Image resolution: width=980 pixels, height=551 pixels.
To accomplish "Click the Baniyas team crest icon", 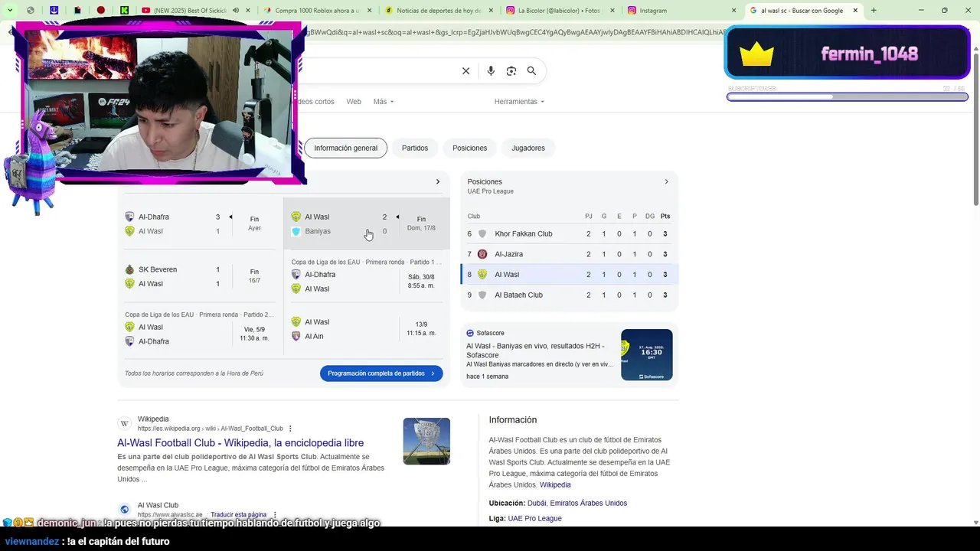I will click(296, 231).
